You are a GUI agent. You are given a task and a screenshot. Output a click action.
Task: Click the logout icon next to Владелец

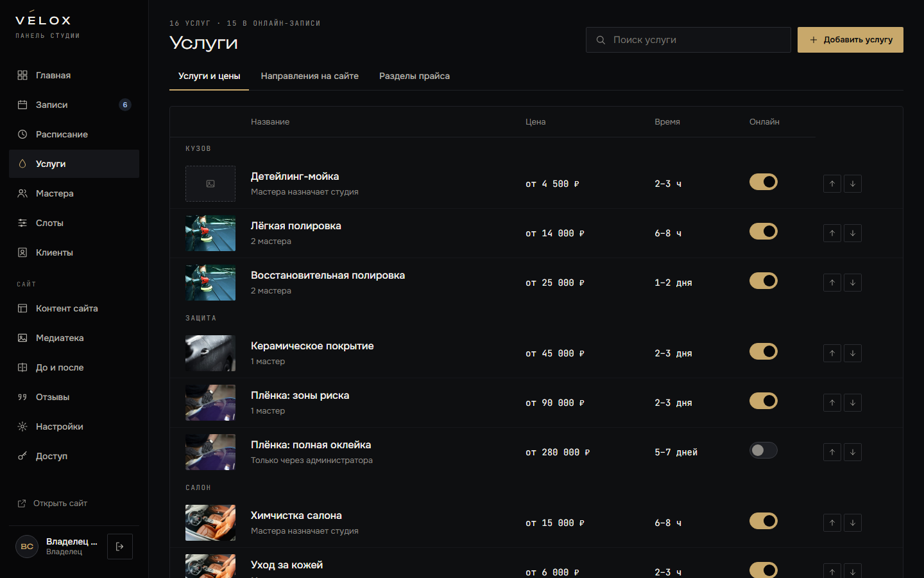(120, 547)
